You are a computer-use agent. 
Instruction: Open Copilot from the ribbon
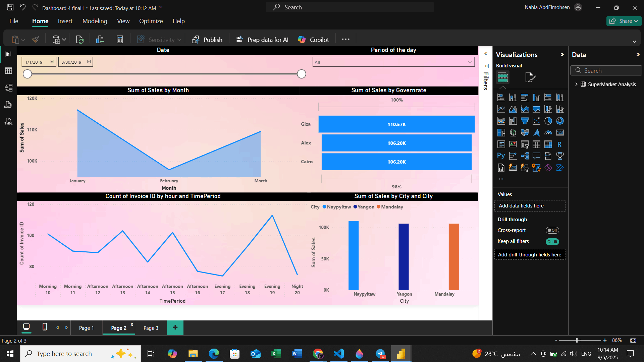pyautogui.click(x=313, y=39)
